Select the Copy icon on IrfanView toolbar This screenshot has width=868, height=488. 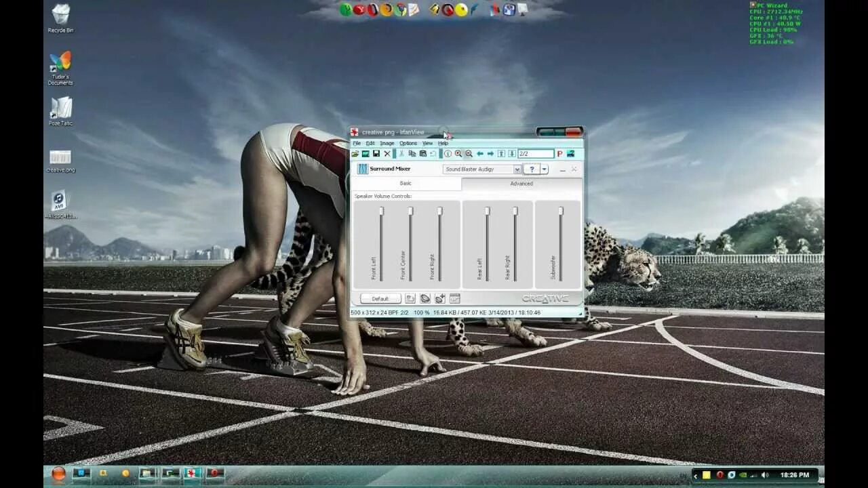point(412,154)
